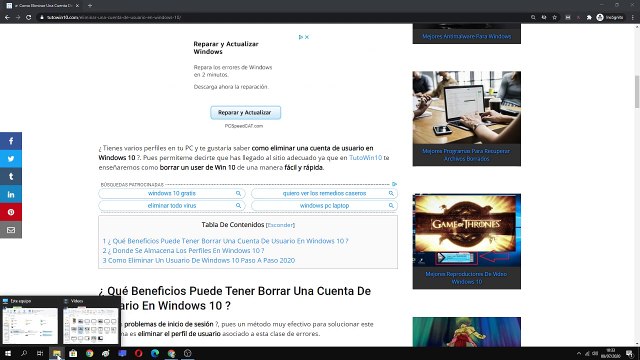Share page via Tumblr sidebar icon
Viewport: 640px width, 360px height.
tap(11, 176)
